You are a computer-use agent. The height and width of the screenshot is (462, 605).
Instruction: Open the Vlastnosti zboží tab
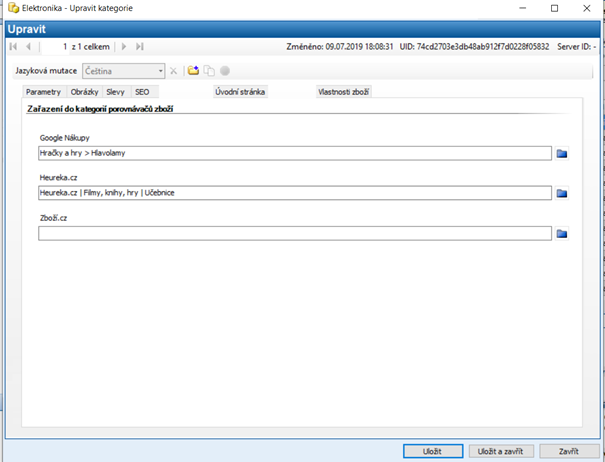click(345, 92)
